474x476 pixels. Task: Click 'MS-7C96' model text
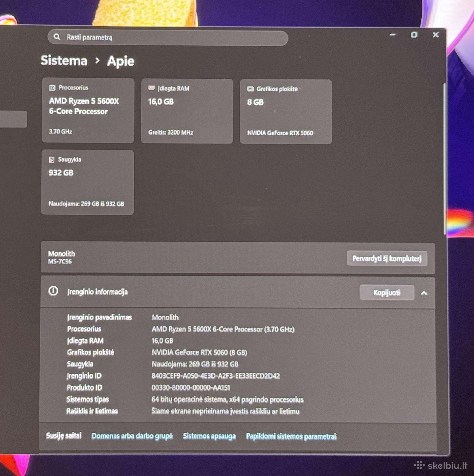[60, 262]
